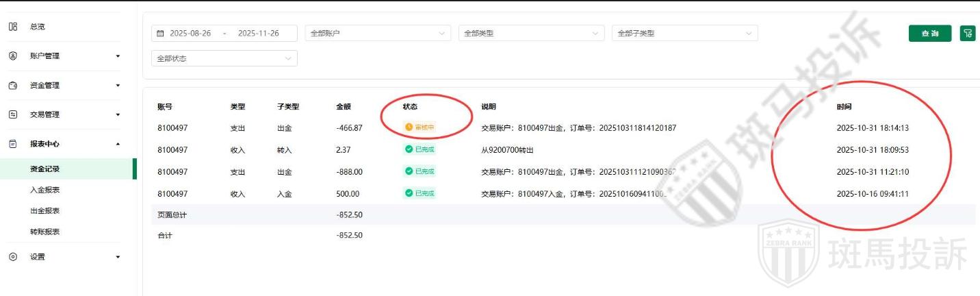Viewport: 980px width, 296px height.
Task: Click the green 查询 search button
Action: (929, 34)
